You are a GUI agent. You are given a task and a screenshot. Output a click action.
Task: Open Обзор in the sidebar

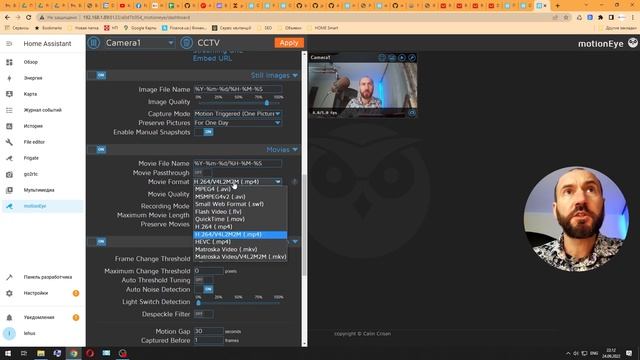tap(42, 62)
